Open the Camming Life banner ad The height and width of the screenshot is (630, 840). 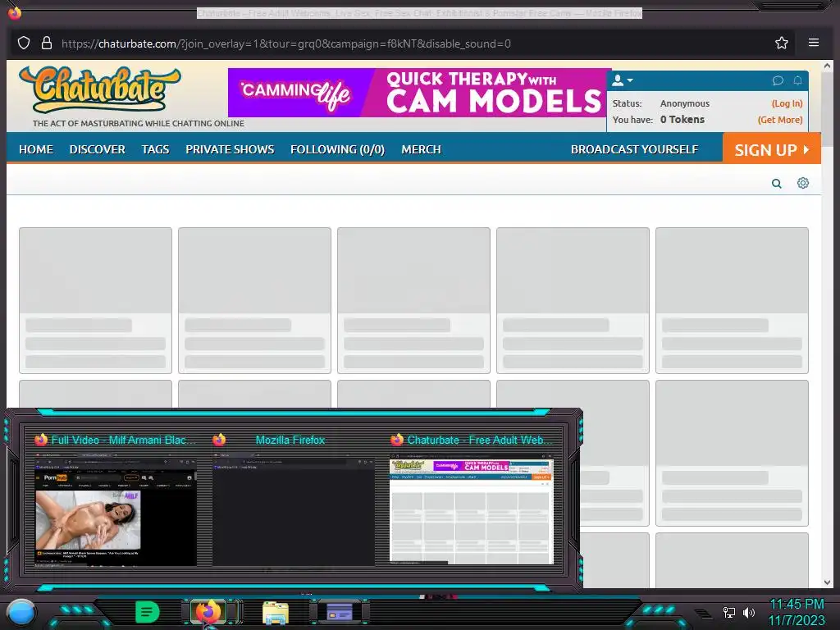417,93
